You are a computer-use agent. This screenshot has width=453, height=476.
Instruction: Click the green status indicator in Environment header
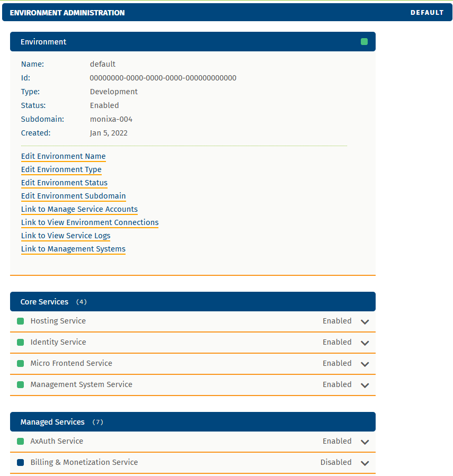click(x=364, y=42)
